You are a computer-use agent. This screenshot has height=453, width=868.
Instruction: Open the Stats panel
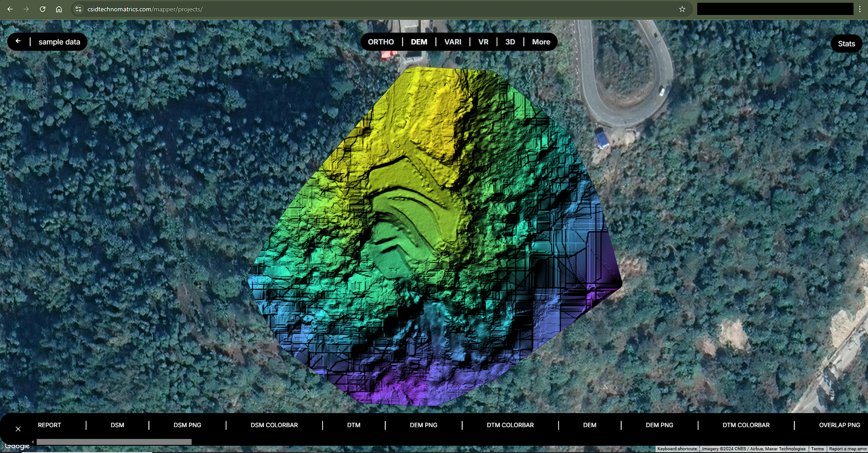coord(846,44)
